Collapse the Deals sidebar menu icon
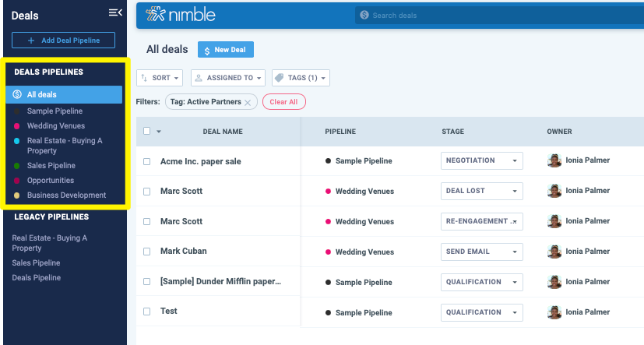The height and width of the screenshot is (345, 644). 115,12
